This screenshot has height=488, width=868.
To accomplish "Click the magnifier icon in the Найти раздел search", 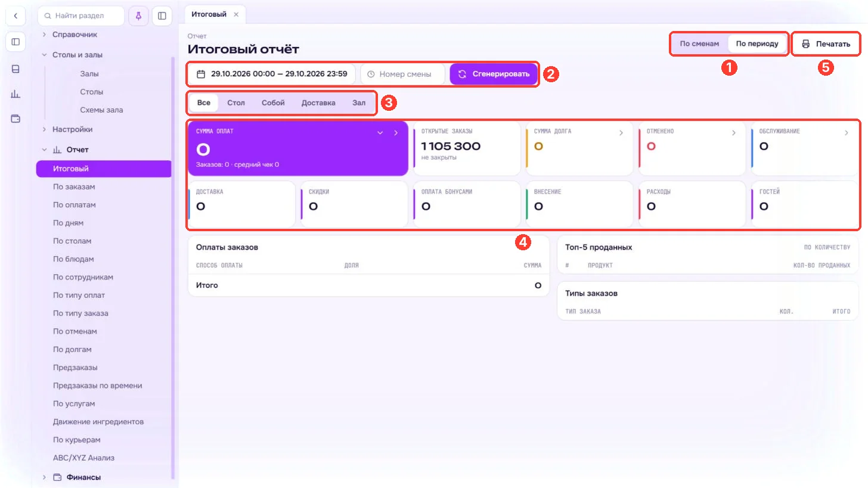I will click(x=48, y=15).
